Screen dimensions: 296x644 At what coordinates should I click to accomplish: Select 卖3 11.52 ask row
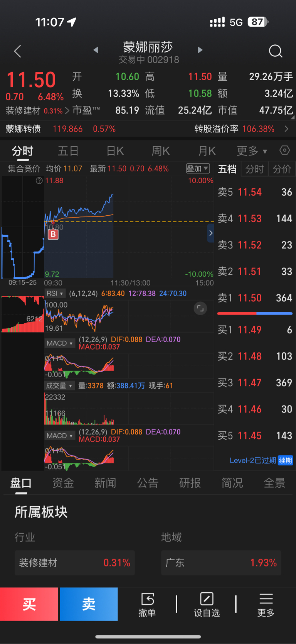255,245
